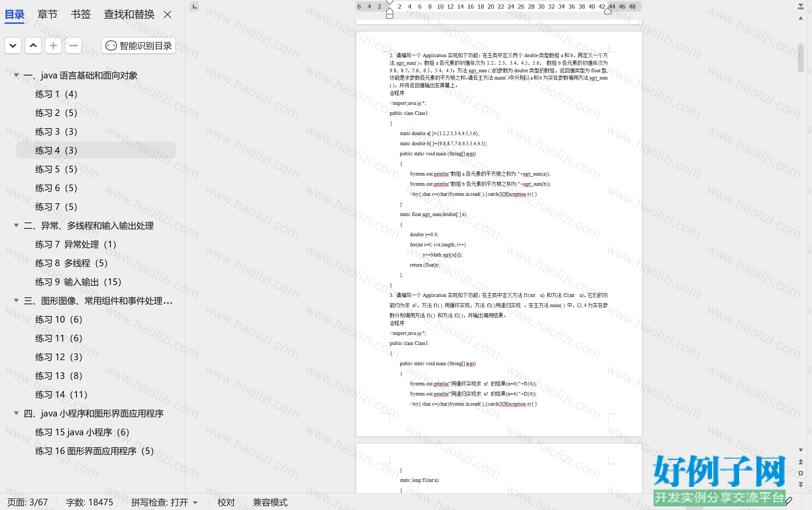
Task: Click the minus demote-level button
Action: coord(74,46)
